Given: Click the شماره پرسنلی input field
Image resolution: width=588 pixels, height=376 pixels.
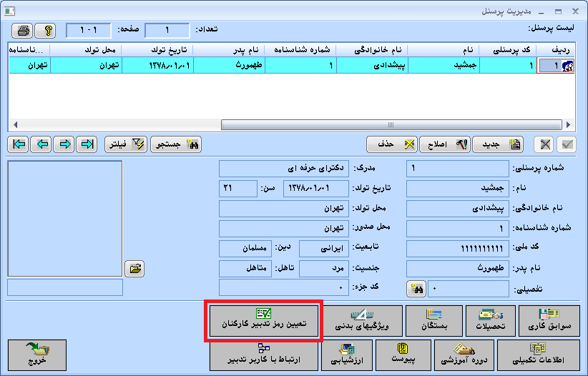Looking at the screenshot, I should 458,168.
